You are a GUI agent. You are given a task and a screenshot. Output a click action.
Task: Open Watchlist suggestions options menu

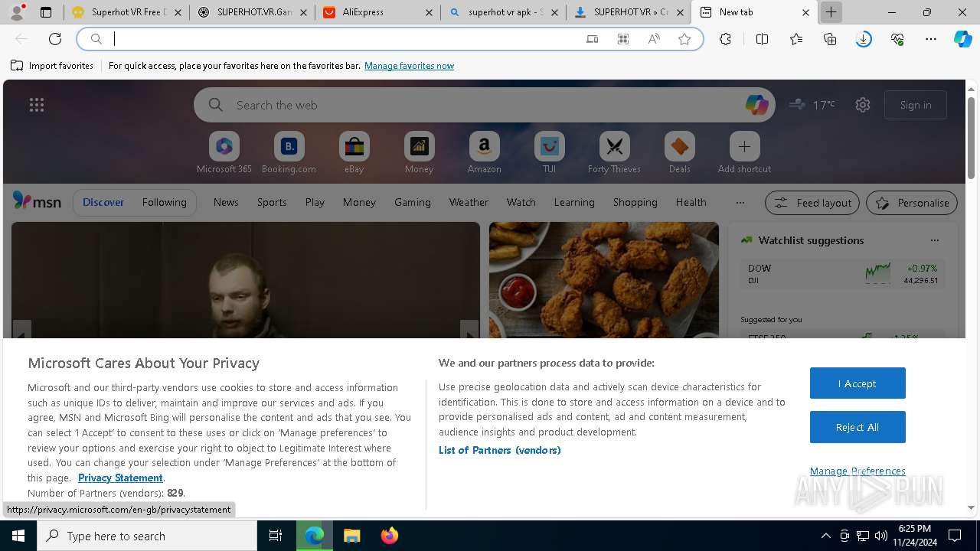pyautogui.click(x=935, y=240)
